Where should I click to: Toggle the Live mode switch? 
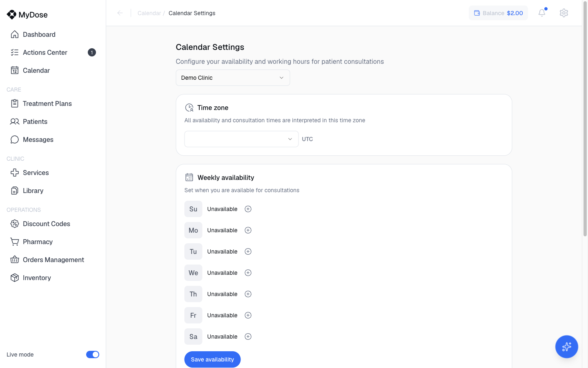tap(93, 355)
